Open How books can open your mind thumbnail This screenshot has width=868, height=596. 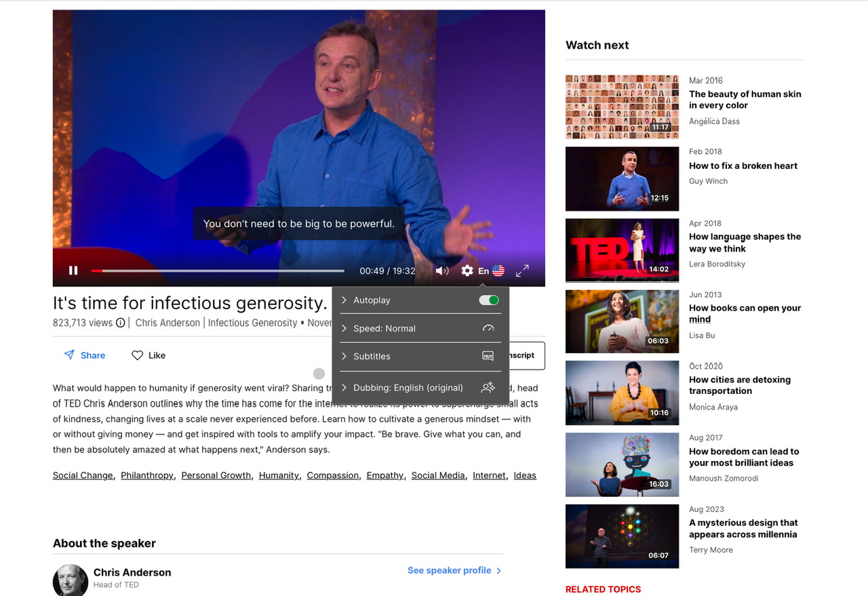point(622,322)
